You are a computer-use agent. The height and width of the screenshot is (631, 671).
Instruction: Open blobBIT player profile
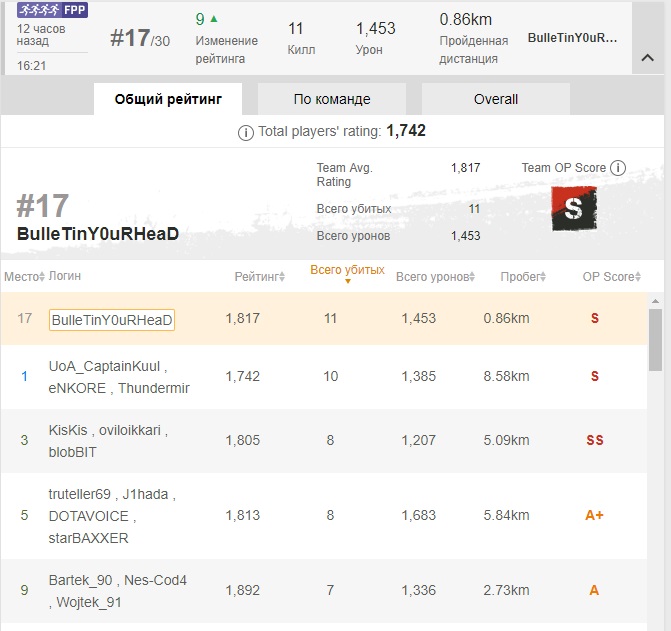tap(72, 452)
